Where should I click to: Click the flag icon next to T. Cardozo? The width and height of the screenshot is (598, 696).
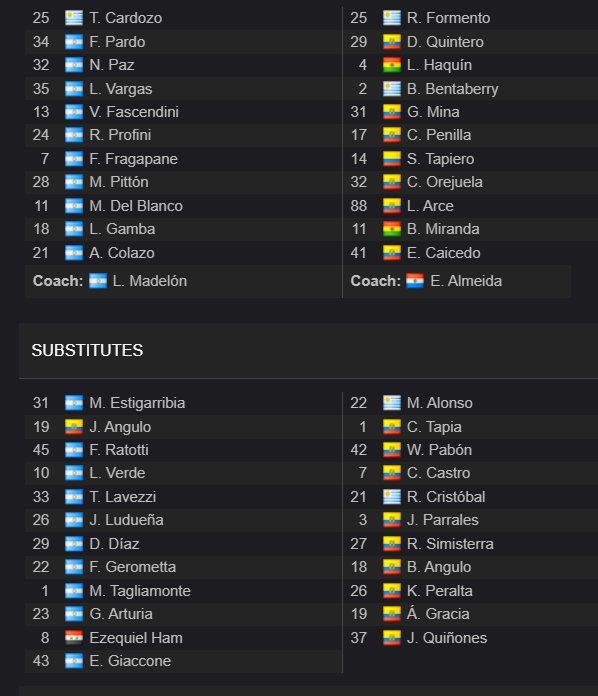pyautogui.click(x=74, y=18)
